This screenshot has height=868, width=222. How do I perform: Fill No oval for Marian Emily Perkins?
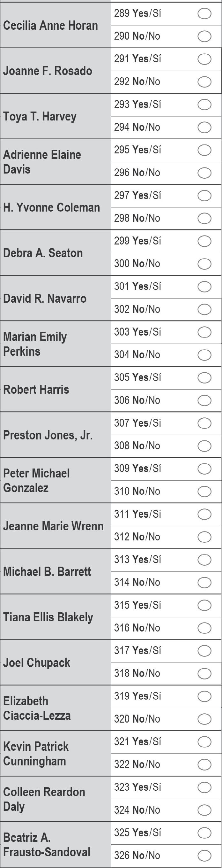tap(204, 355)
